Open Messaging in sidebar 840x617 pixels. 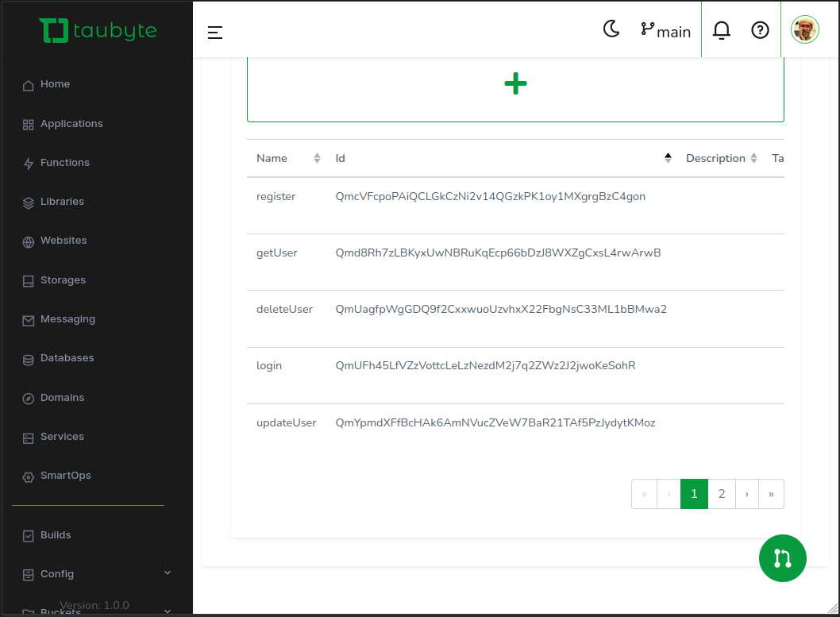pos(67,319)
